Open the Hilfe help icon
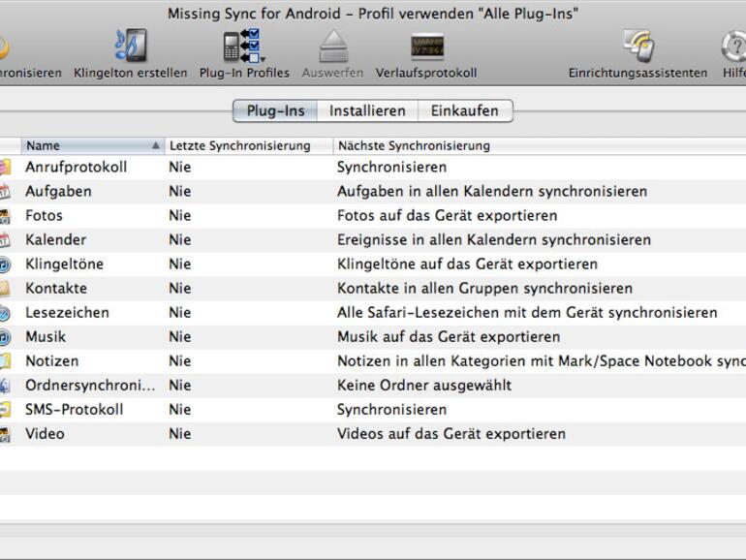Image resolution: width=746 pixels, height=560 pixels. click(734, 47)
